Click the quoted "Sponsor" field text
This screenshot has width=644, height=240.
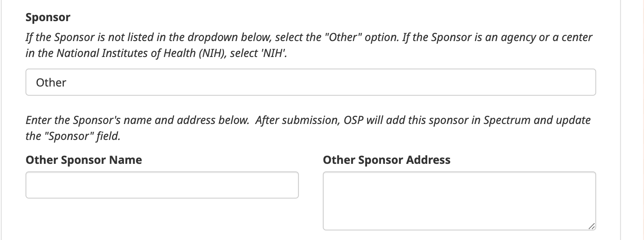[x=69, y=136]
